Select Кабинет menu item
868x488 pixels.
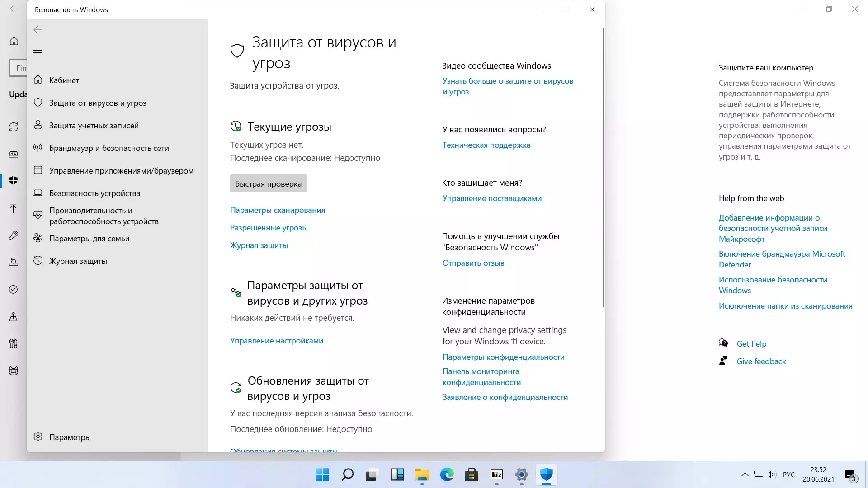tap(64, 80)
